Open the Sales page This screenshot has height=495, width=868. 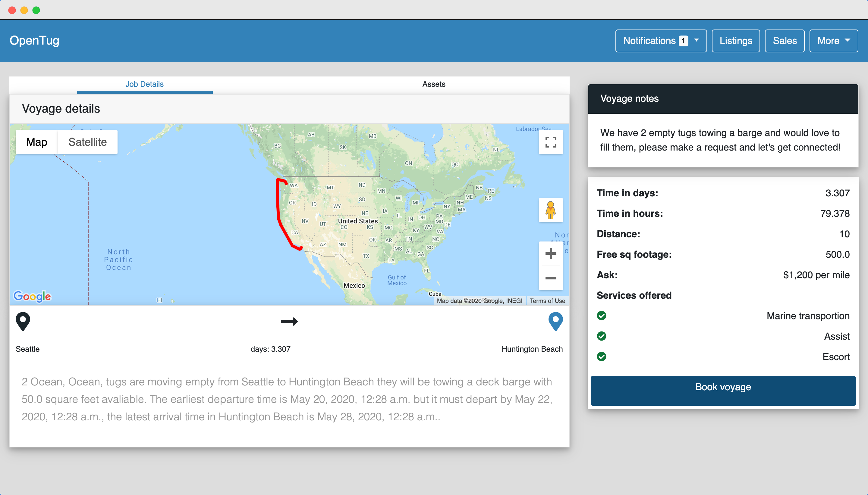[785, 41]
